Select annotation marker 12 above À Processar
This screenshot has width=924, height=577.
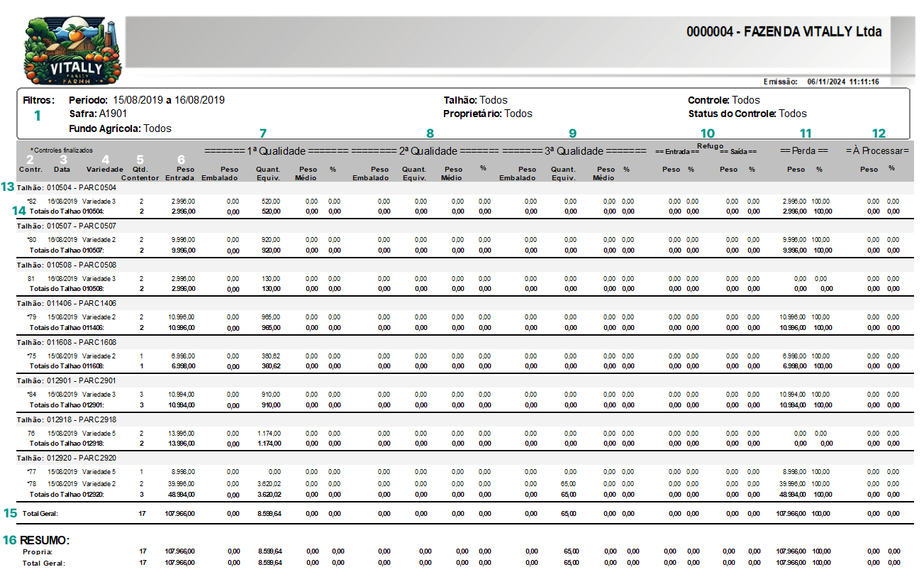pyautogui.click(x=879, y=133)
